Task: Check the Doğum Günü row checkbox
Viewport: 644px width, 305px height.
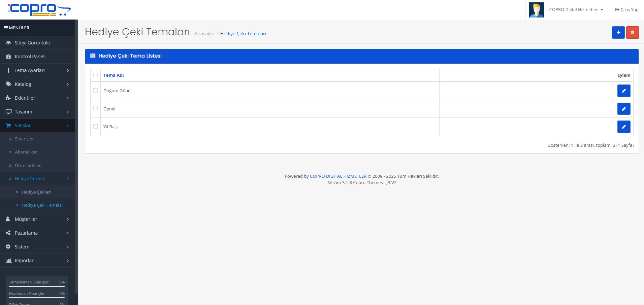Action: [x=96, y=91]
